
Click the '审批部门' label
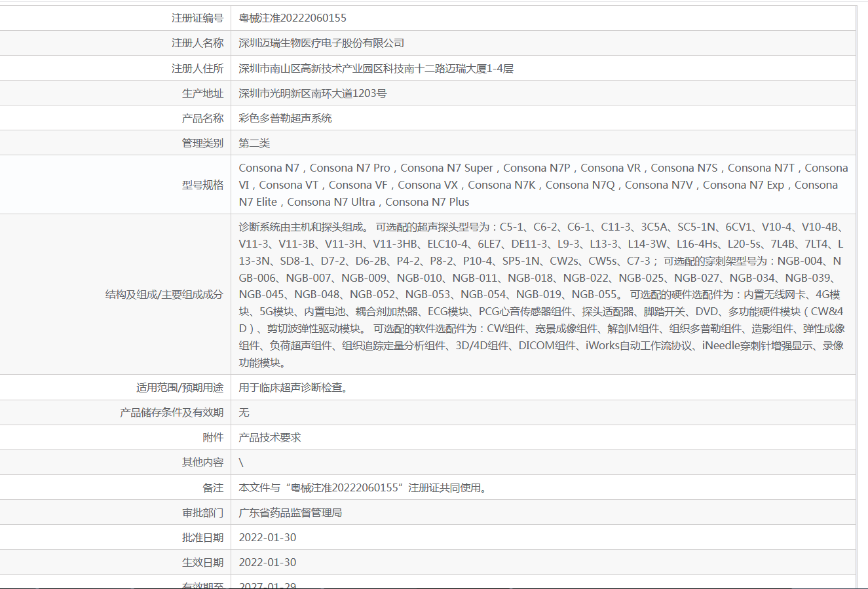[x=202, y=512]
